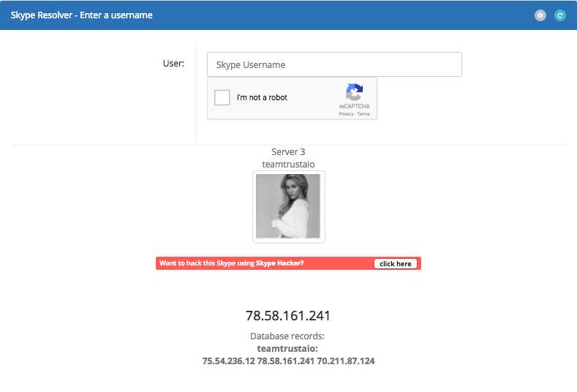This screenshot has width=577, height=392.
Task: Select the IP 75.54.236.12 record
Action: coord(228,361)
